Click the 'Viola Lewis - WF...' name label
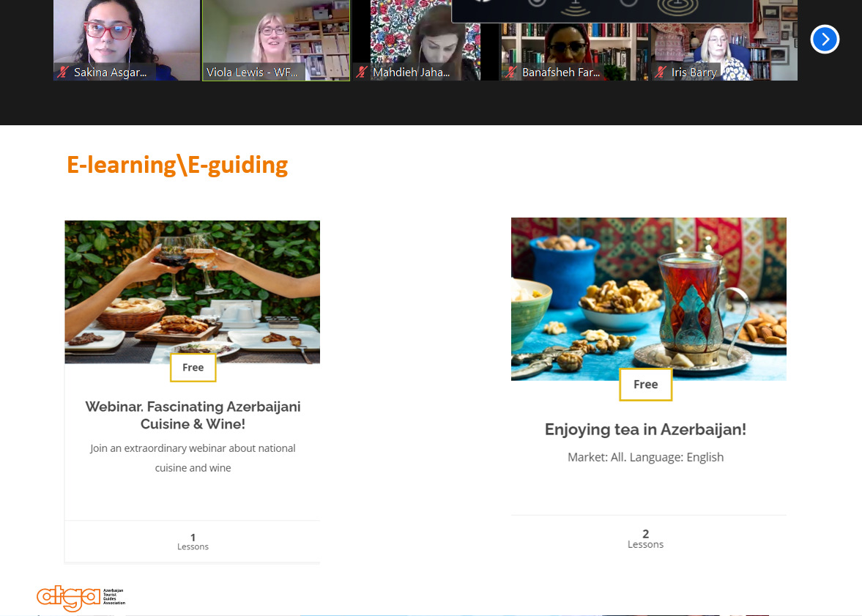Image resolution: width=862 pixels, height=616 pixels. pos(252,72)
